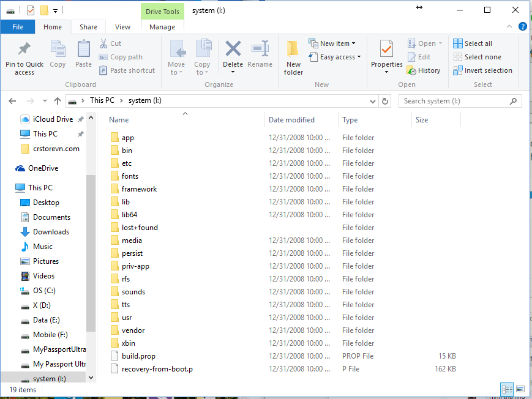
Task: Open the View ribbon tab
Action: (122, 27)
